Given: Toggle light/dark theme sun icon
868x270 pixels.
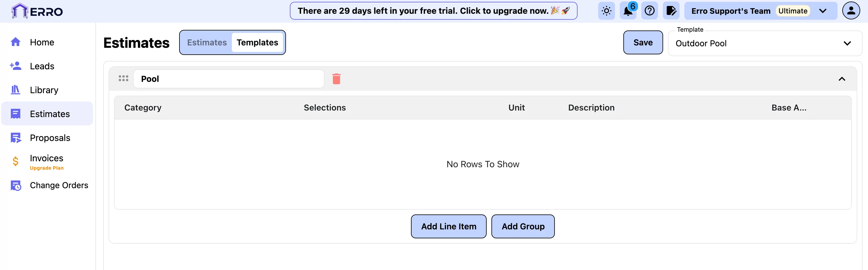Looking at the screenshot, I should coord(606,11).
